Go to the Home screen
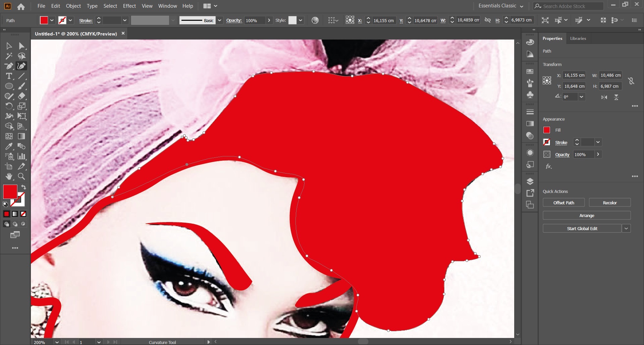The width and height of the screenshot is (644, 345). pos(21,6)
